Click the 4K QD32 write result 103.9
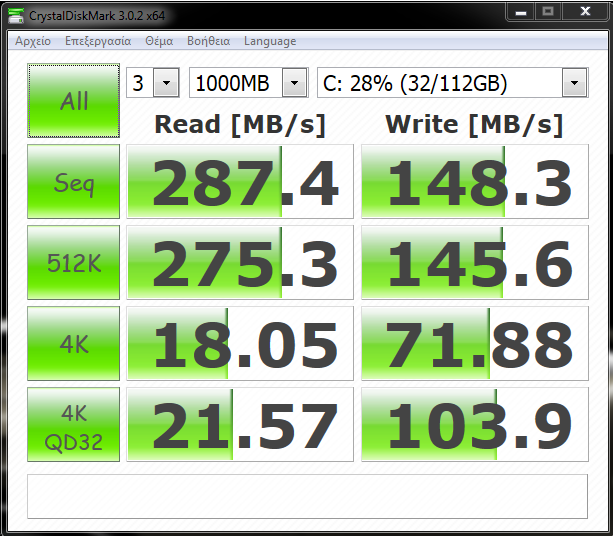This screenshot has width=613, height=536. click(475, 425)
